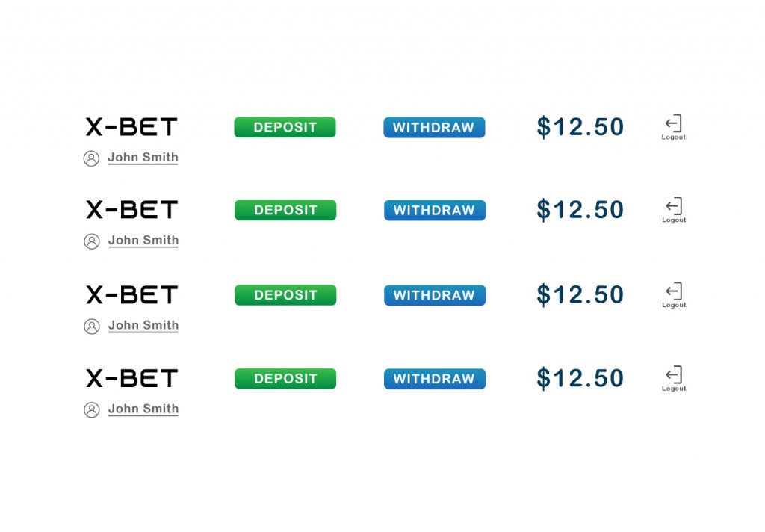Click the Logout icon in the third row
This screenshot has height=532, width=765.
point(674,291)
